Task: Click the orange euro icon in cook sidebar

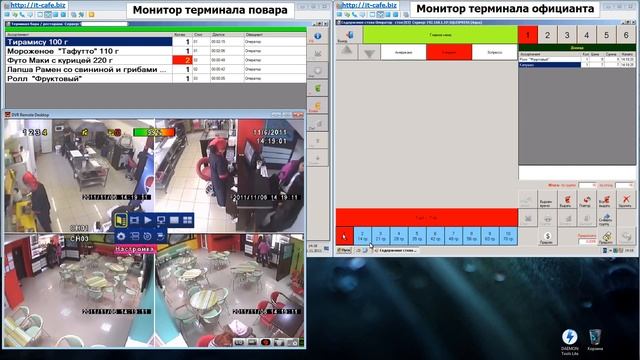Action: [318, 106]
